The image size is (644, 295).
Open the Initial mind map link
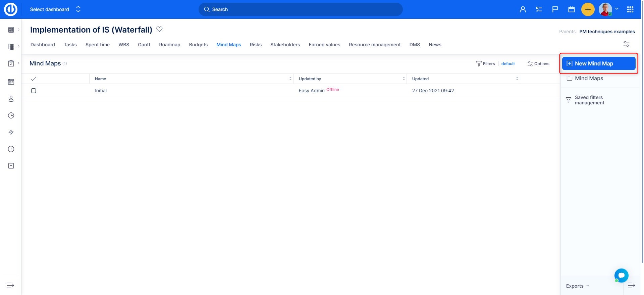pyautogui.click(x=101, y=91)
